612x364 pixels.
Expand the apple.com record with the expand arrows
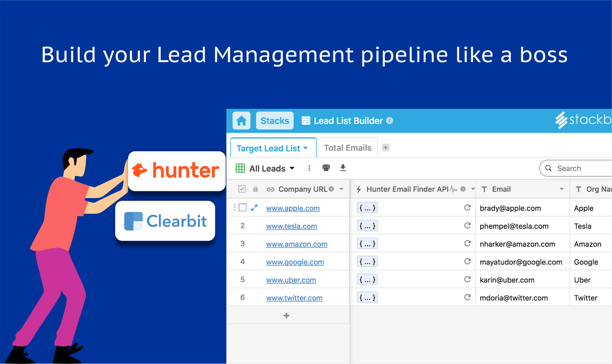pos(254,208)
